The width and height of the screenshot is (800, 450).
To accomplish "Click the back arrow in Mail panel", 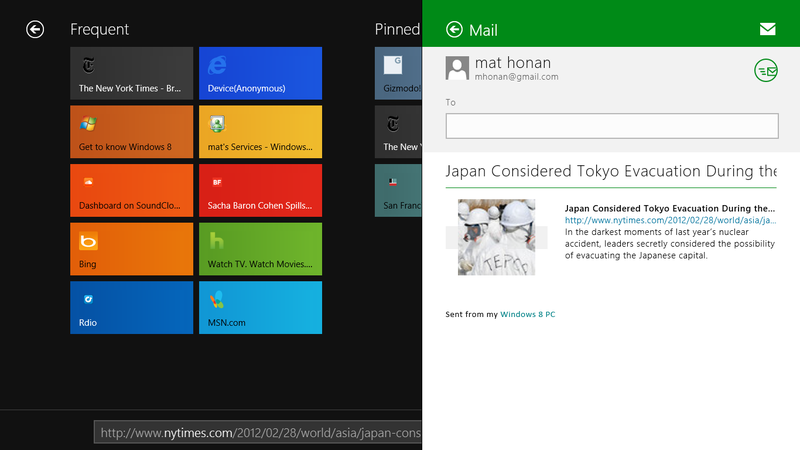I will 454,30.
